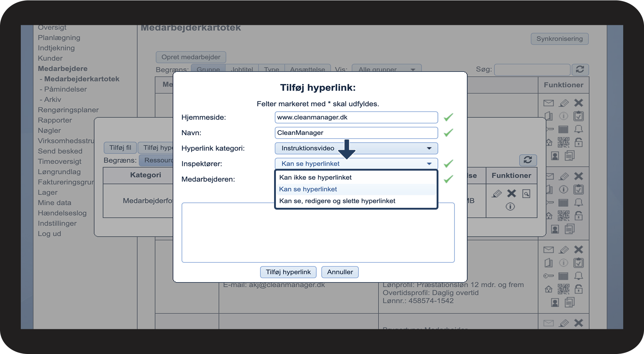The image size is (644, 354).
Task: Go to Løngrundlag in the sidebar
Action: click(59, 172)
